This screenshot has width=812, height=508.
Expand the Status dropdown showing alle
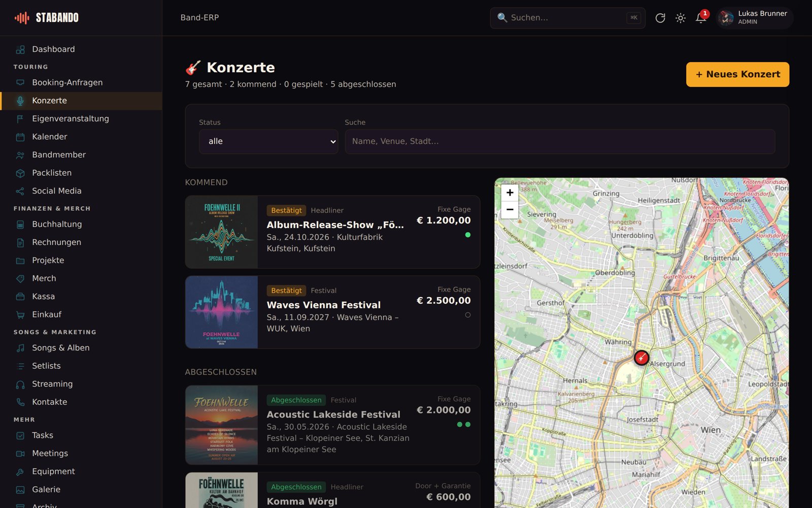point(268,141)
